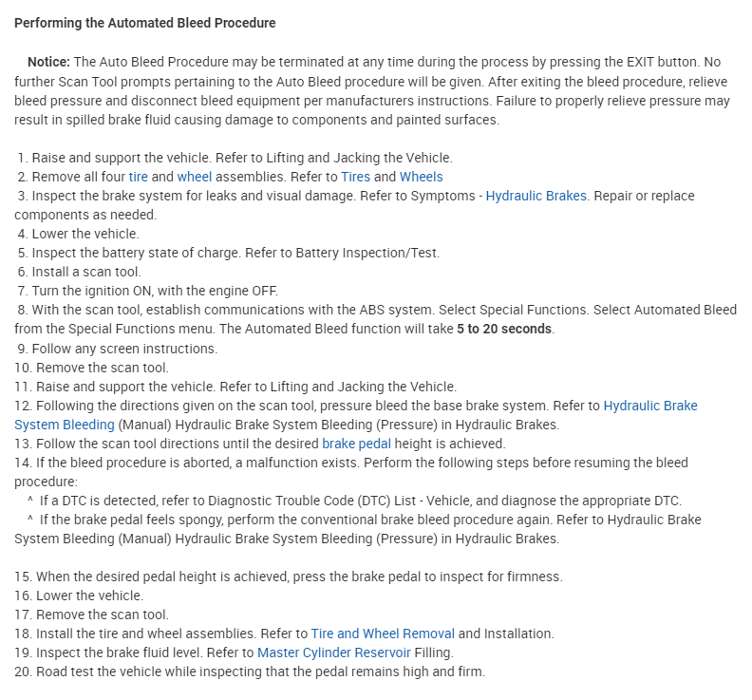Open the blue "Hydraulic Brakes" link in step 3

[536, 196]
